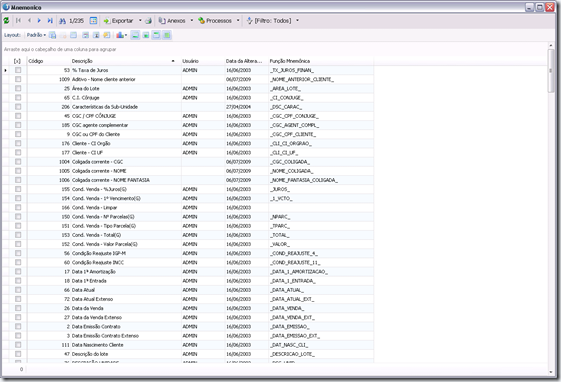Click the Processos button
The height and width of the screenshot is (382, 561).
pyautogui.click(x=215, y=21)
